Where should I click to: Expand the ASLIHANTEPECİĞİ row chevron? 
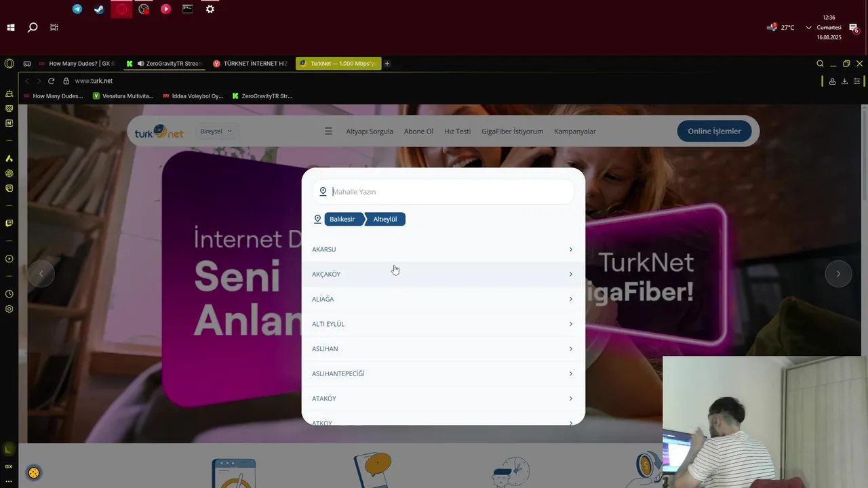570,373
